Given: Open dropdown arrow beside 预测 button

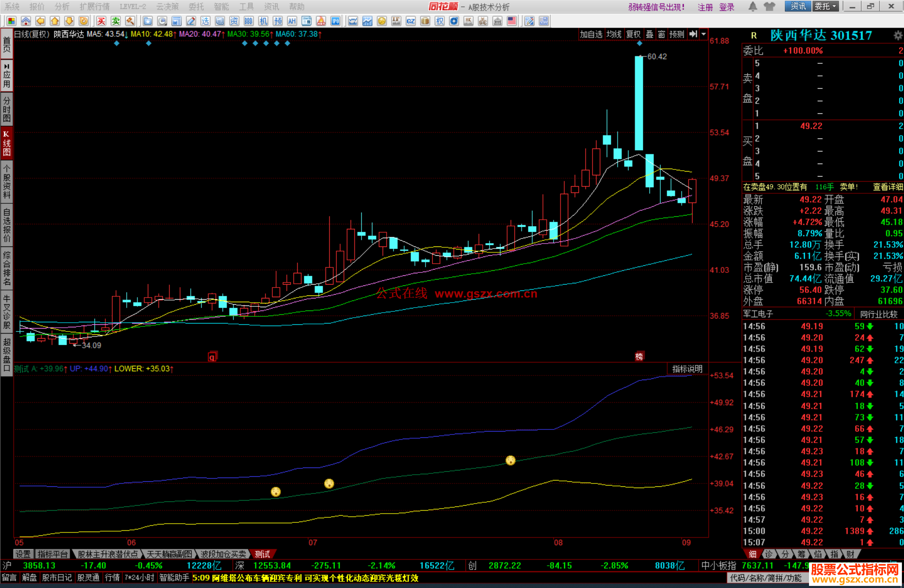Looking at the screenshot, I should (704, 34).
